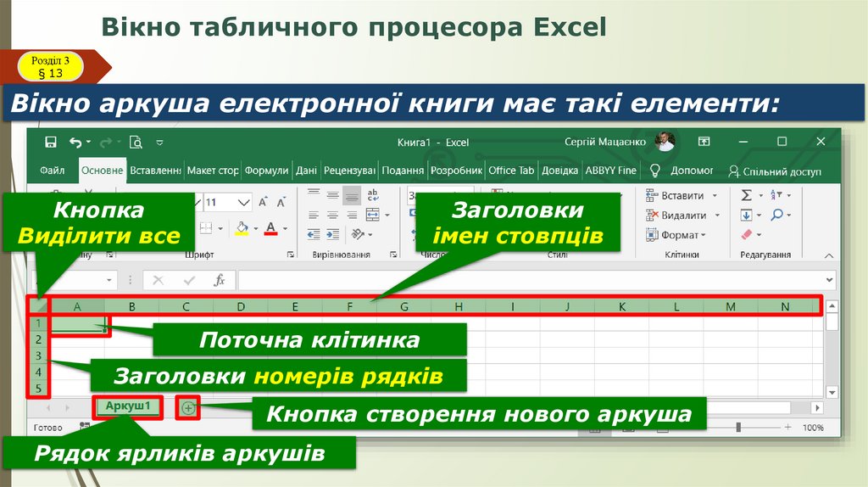Click the Redo arrow icon
This screenshot has width=868, height=487.
point(106,143)
